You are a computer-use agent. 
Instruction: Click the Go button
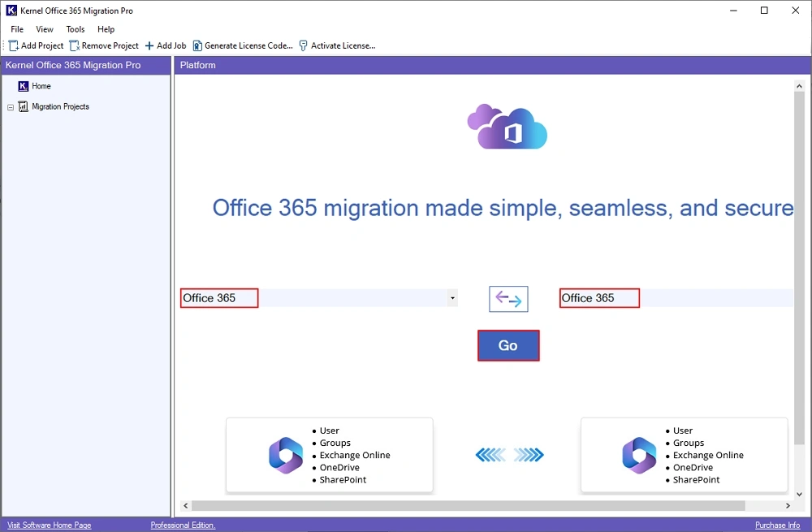(508, 345)
